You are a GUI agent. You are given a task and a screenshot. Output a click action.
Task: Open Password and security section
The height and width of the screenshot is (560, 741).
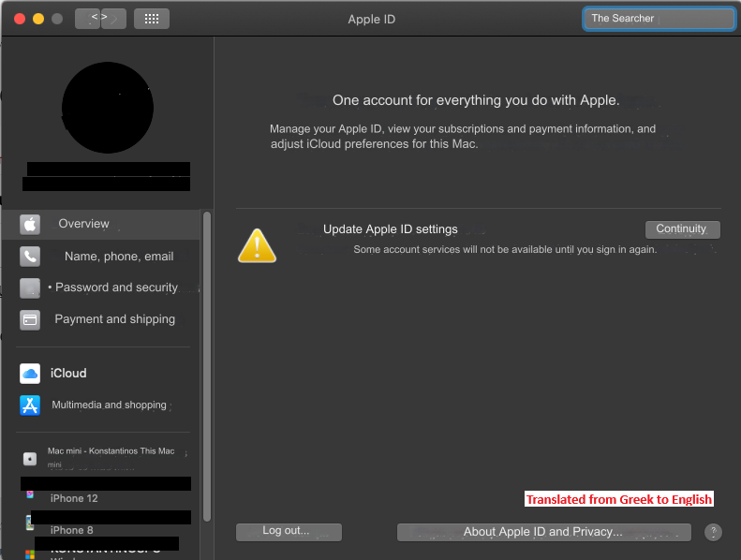tap(101, 287)
